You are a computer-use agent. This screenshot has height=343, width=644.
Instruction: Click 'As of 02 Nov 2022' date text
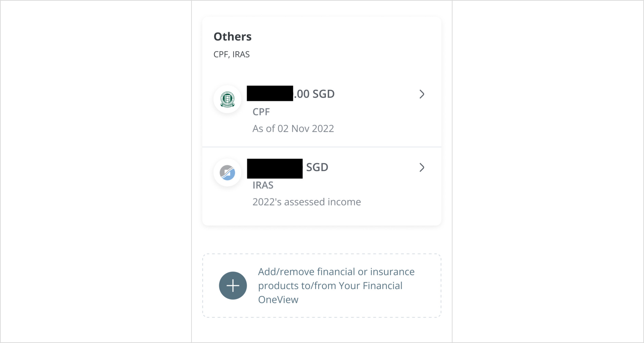(293, 129)
